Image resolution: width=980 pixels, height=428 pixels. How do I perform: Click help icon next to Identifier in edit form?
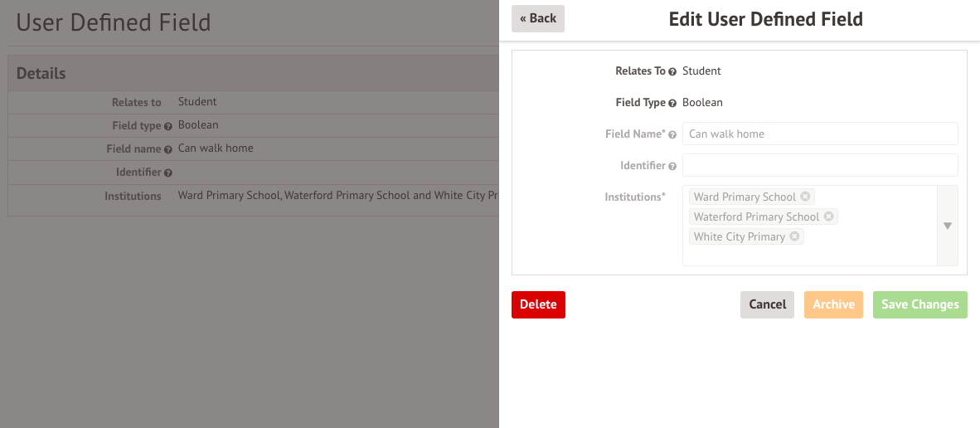tap(672, 166)
